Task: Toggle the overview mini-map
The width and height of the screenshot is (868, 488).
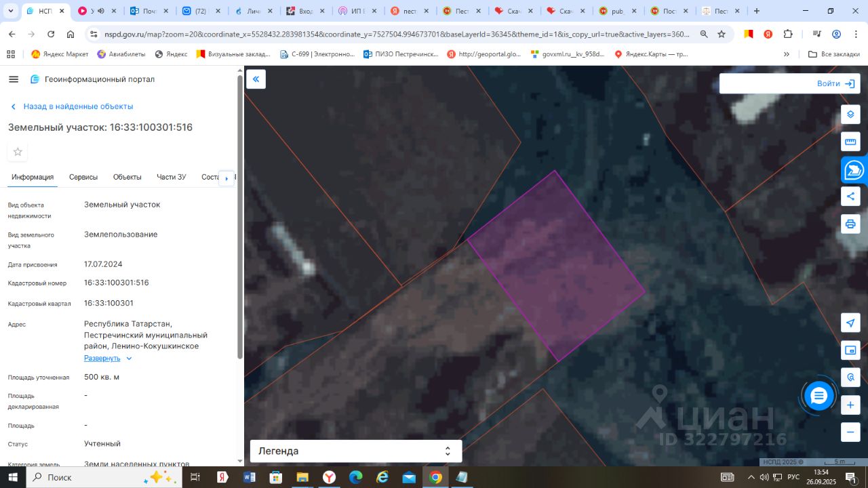Action: (850, 350)
